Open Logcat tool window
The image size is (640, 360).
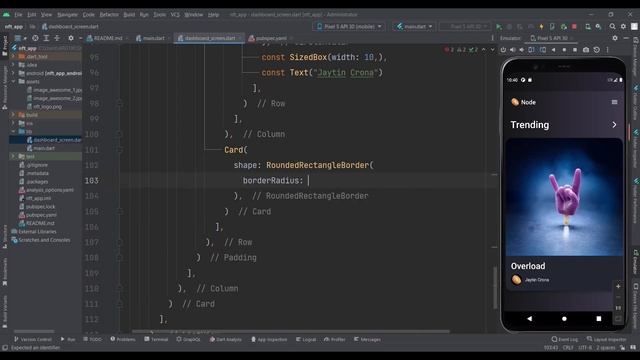coord(306,339)
